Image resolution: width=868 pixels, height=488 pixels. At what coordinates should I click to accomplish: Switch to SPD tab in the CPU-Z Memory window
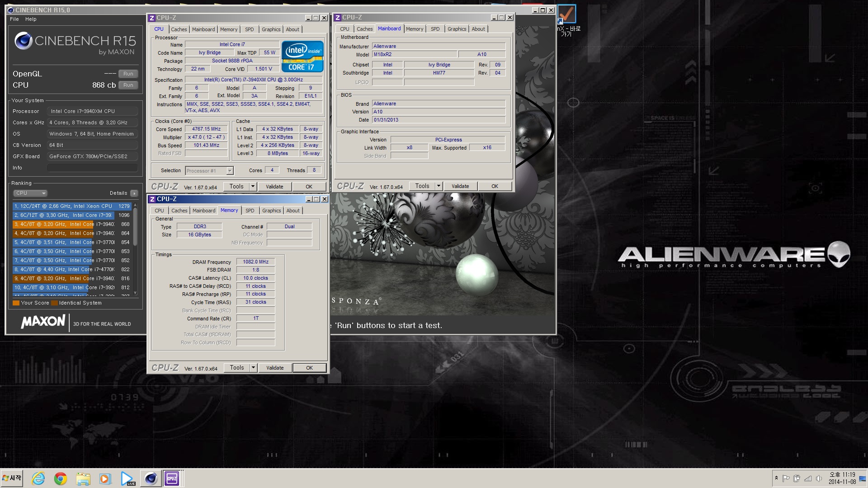(x=250, y=211)
